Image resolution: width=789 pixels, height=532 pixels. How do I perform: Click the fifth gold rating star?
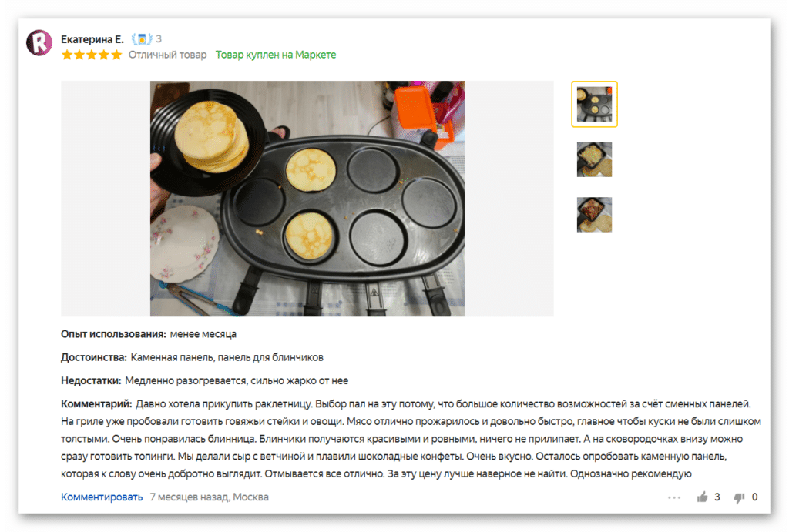[x=116, y=55]
